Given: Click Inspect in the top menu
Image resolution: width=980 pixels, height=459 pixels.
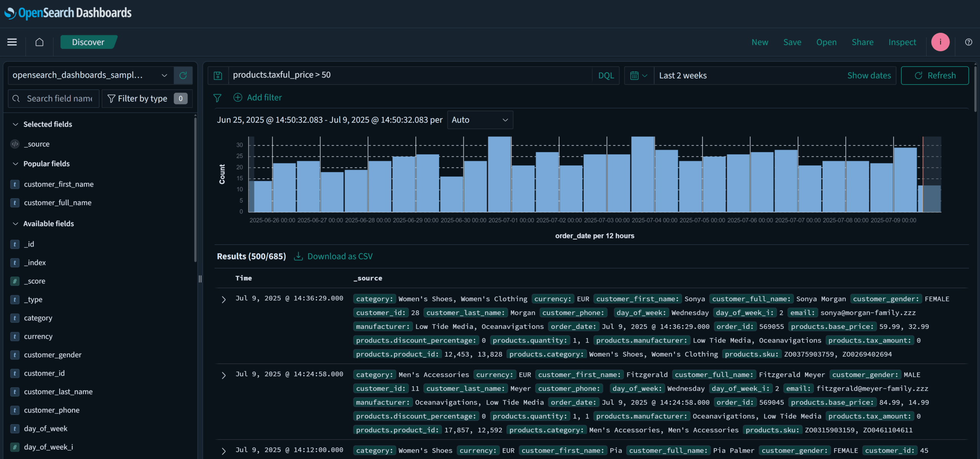Looking at the screenshot, I should coord(902,42).
